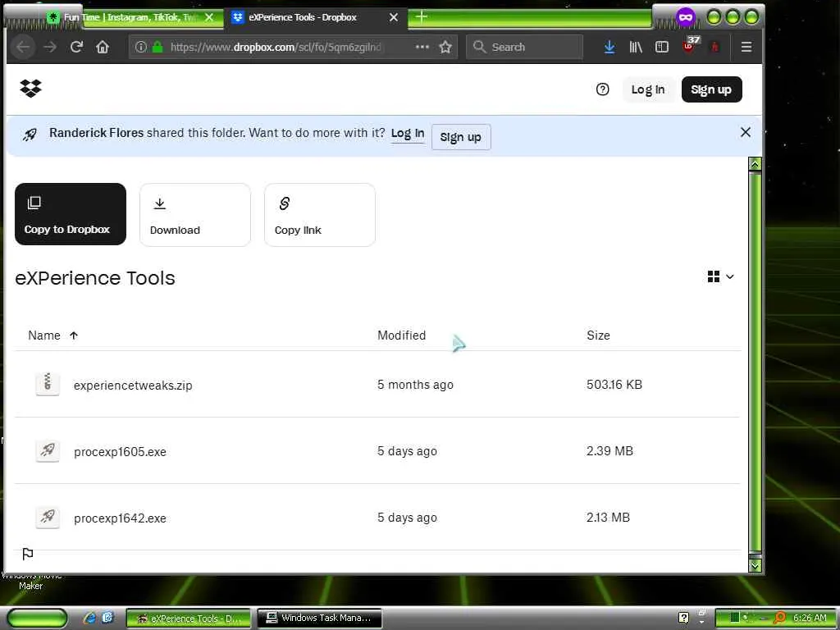Click the Modified column header

pos(401,336)
